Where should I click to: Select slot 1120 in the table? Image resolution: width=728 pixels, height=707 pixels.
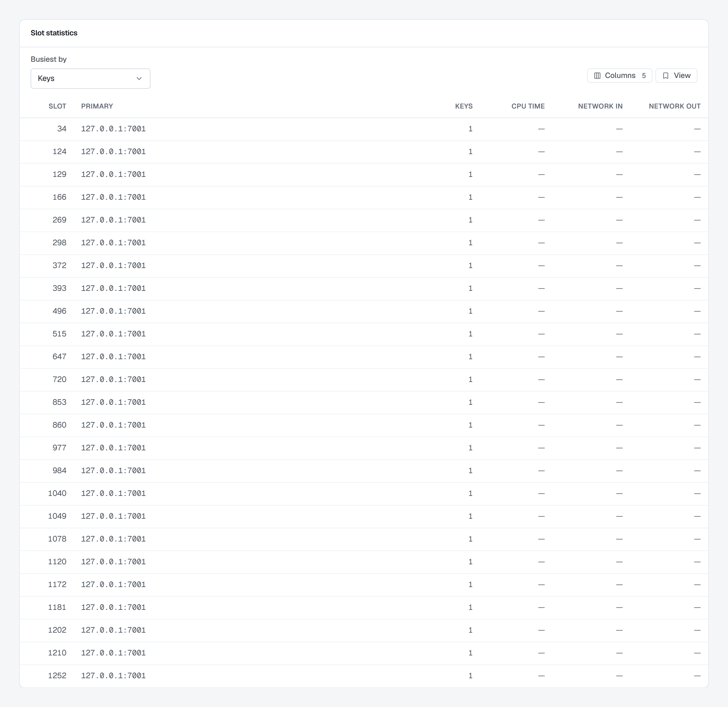click(x=364, y=562)
